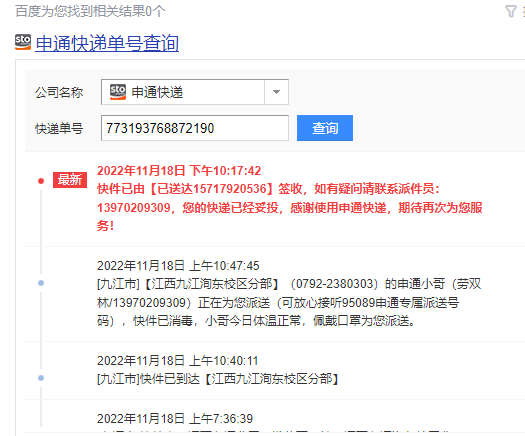Focus the 快递单号 tracking number field

click(x=195, y=128)
